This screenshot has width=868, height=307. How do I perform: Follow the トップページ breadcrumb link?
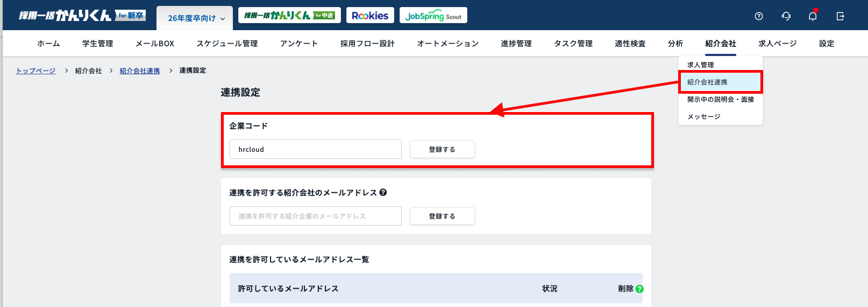click(35, 71)
